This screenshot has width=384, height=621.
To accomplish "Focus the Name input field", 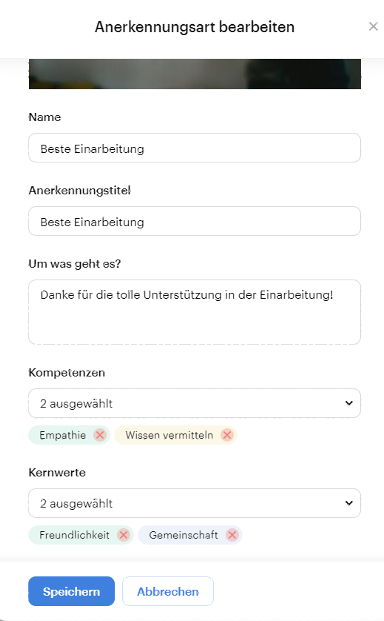I will 194,148.
